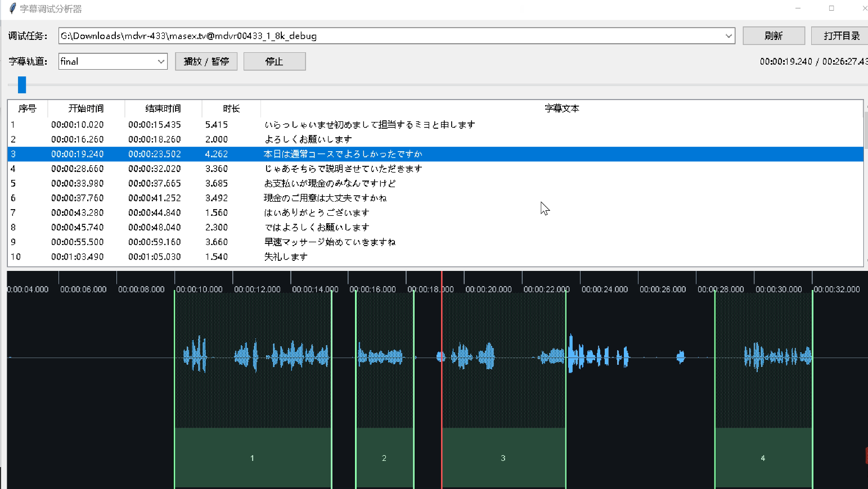Viewport: 868px width, 489px height.
Task: Click the red playhead line in waveform
Action: (x=442, y=379)
